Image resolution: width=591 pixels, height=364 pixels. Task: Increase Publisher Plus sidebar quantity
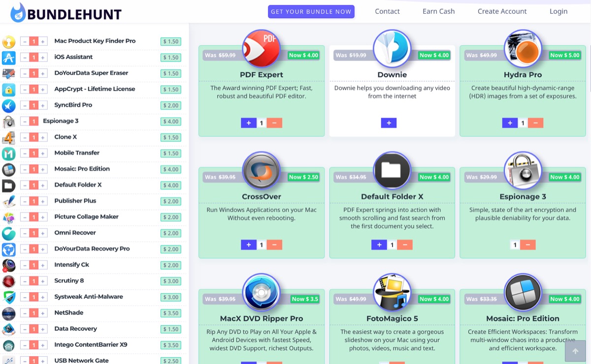tap(43, 202)
